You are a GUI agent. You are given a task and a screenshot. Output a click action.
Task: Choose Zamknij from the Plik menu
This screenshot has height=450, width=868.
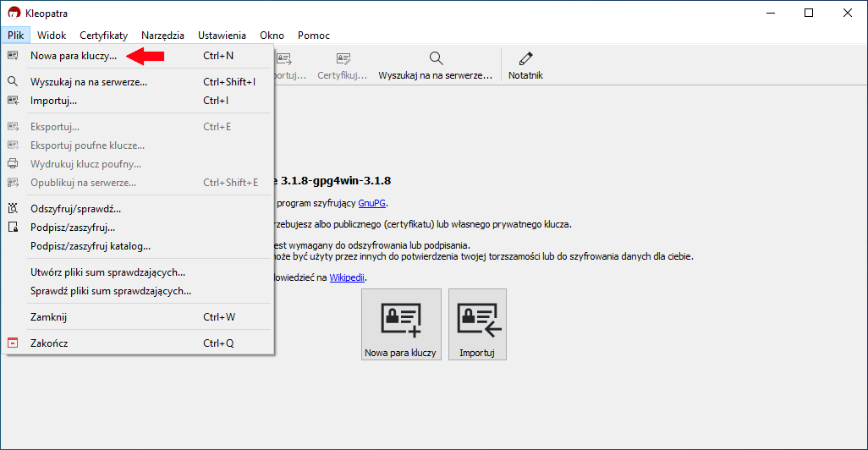coord(138,317)
